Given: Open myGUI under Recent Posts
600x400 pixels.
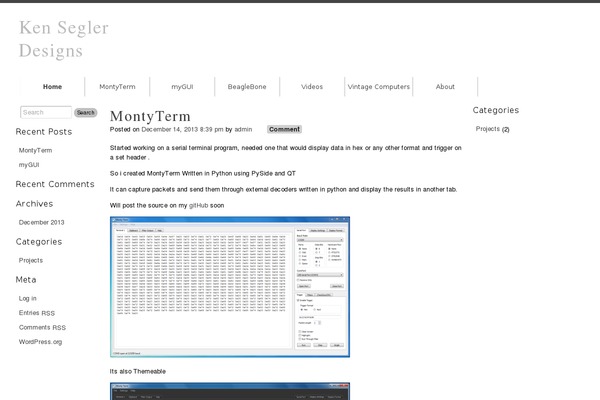Looking at the screenshot, I should pyautogui.click(x=29, y=165).
